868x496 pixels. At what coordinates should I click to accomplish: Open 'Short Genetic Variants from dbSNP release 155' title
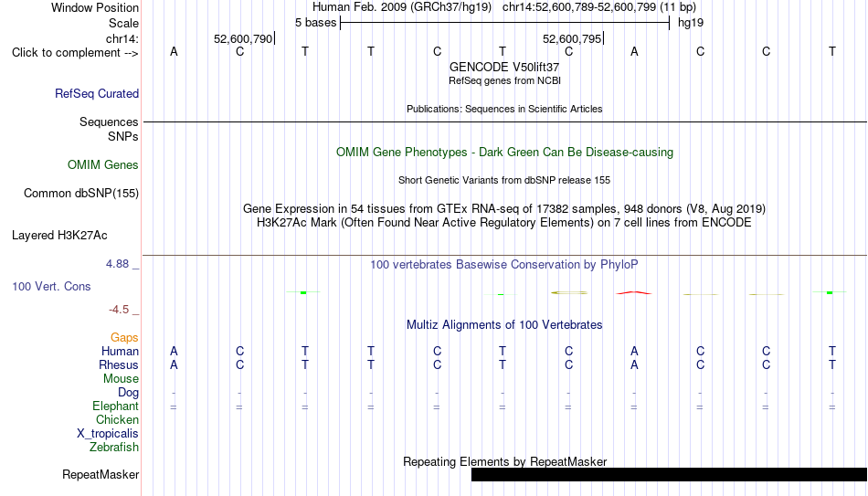point(504,181)
